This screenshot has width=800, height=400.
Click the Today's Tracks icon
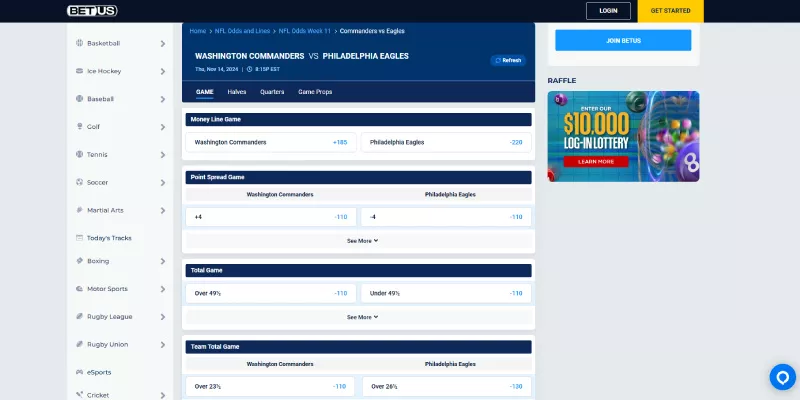point(79,238)
